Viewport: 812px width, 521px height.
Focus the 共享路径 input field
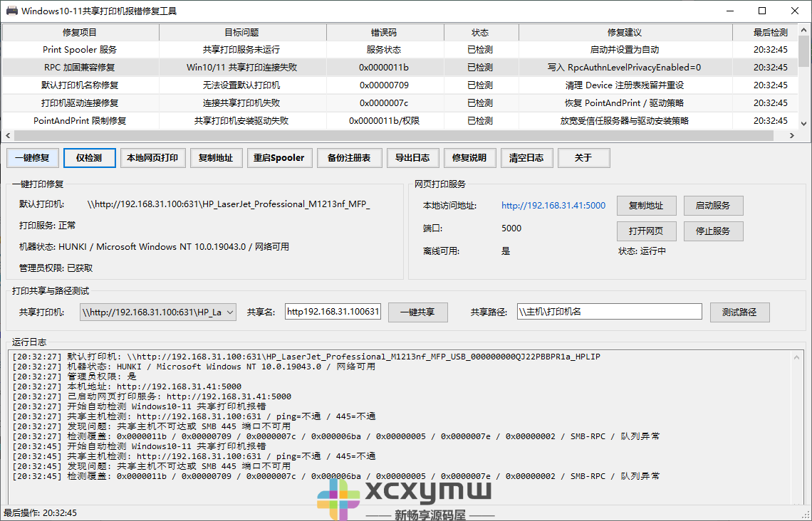610,312
